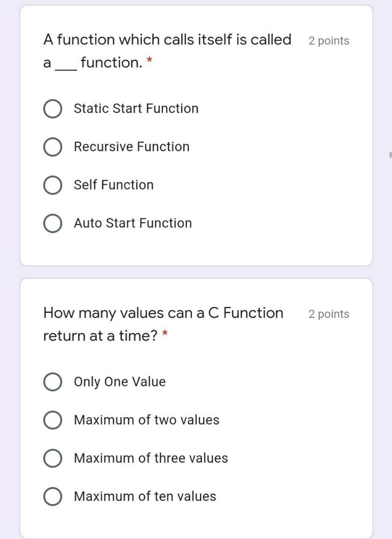This screenshot has height=539, width=392.
Task: Select the Recursive Function answer option
Action: click(52, 147)
